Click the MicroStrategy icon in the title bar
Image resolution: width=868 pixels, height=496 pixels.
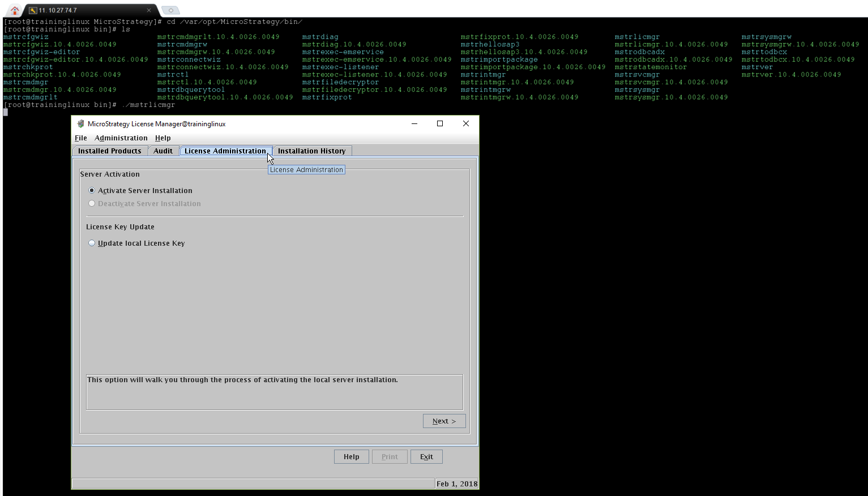click(80, 123)
